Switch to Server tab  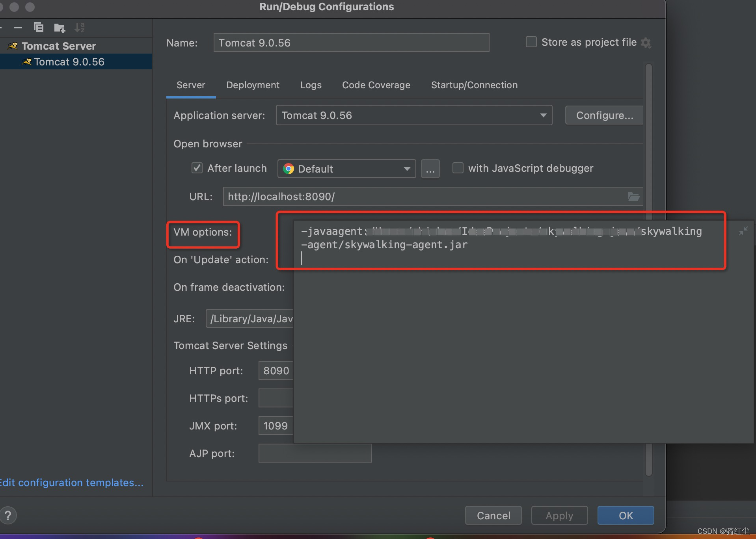(x=191, y=85)
